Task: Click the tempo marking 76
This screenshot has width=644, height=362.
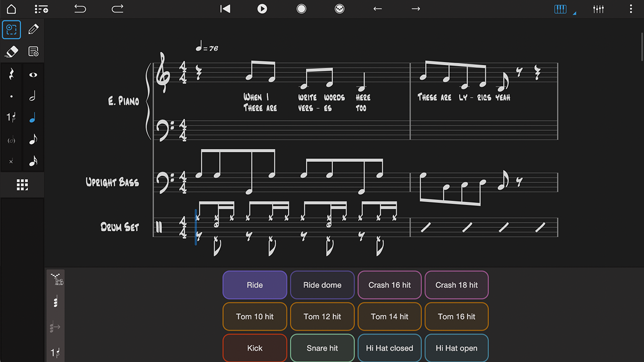Action: pyautogui.click(x=207, y=47)
